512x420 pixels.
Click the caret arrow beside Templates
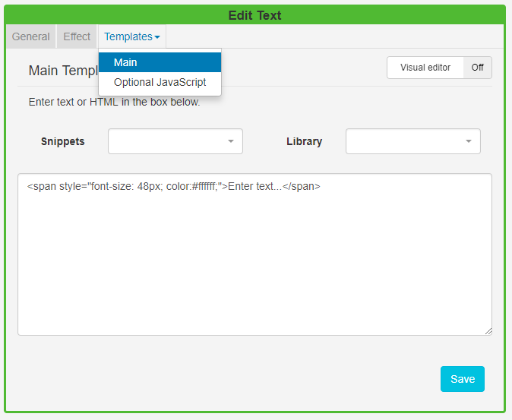tap(157, 37)
